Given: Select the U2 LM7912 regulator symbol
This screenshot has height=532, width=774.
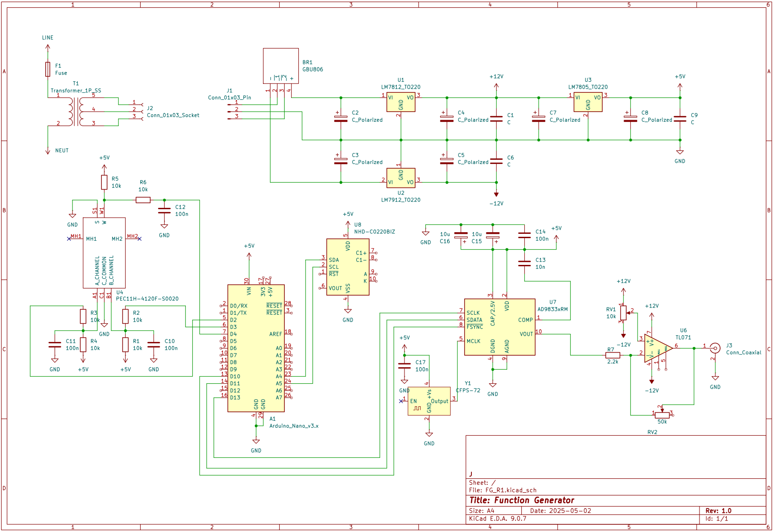Looking at the screenshot, I should click(401, 178).
